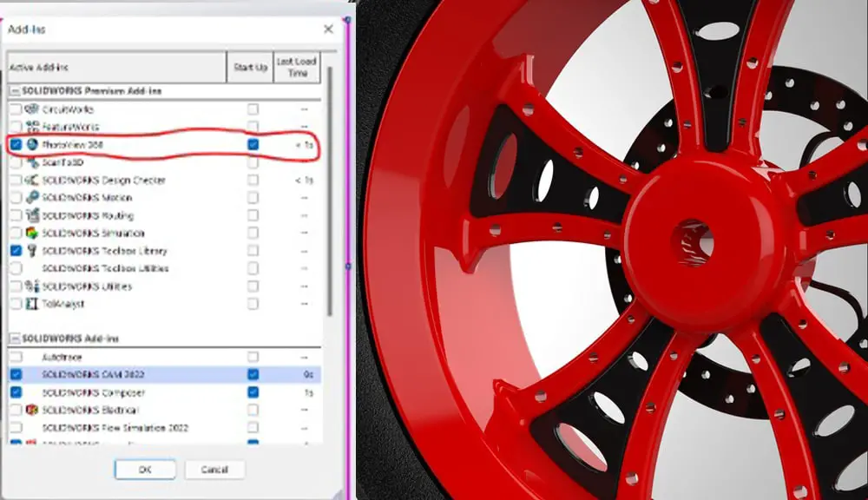Enable SOLIDWORKS Simulation Start Up checkbox
The image size is (868, 500).
253,234
